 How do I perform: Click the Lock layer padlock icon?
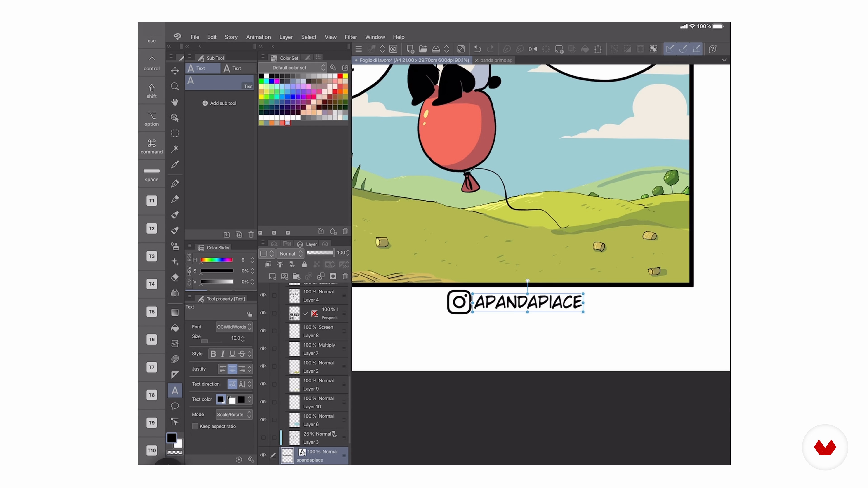coord(304,264)
